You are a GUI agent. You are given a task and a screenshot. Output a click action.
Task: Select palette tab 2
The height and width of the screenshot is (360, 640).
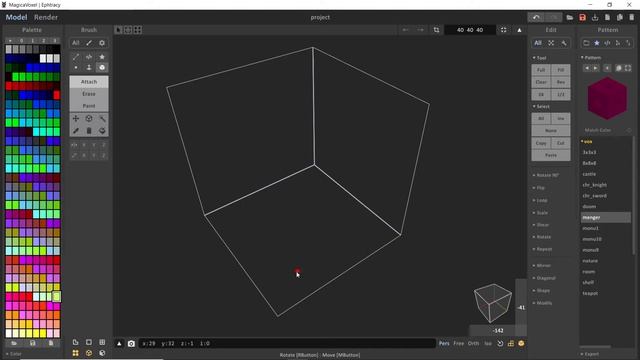[44, 40]
